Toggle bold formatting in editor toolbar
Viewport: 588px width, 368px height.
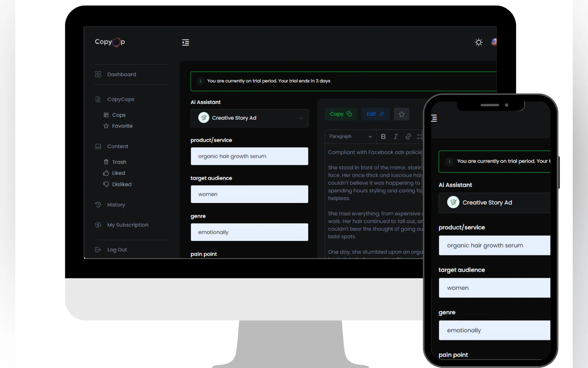(383, 136)
